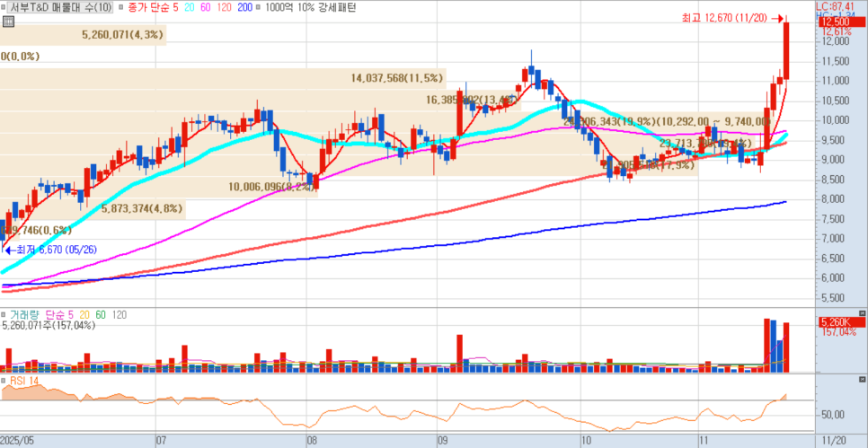868x448 pixels.
Task: Select the RSI 14 indicator label
Action: click(23, 380)
